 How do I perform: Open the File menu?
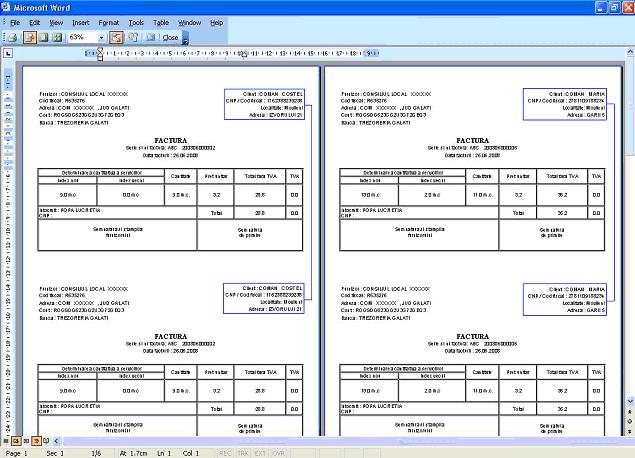12,21
